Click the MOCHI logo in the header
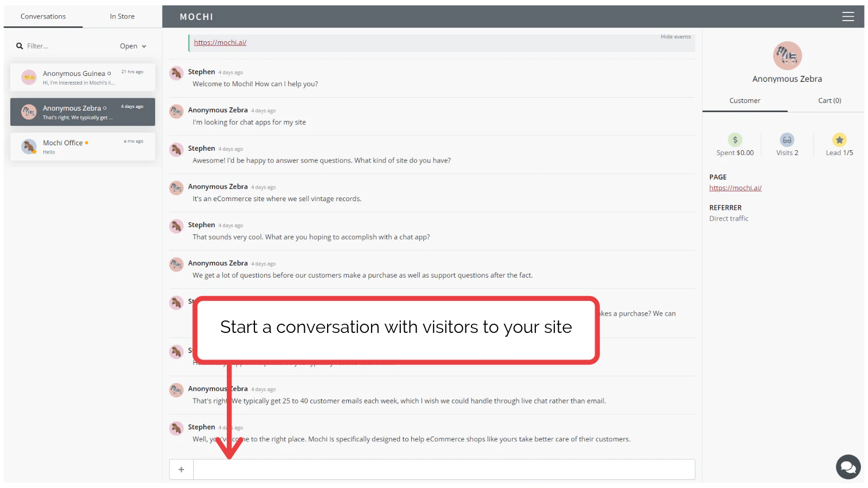868x488 pixels. (196, 17)
